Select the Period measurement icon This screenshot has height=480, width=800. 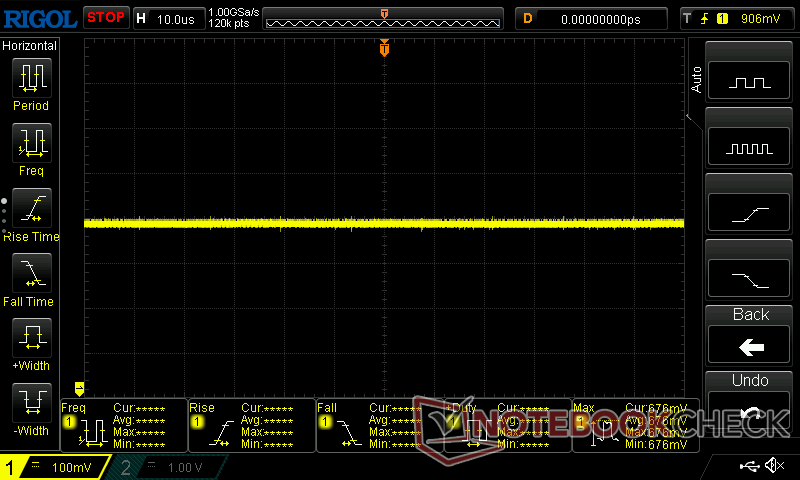pyautogui.click(x=32, y=78)
